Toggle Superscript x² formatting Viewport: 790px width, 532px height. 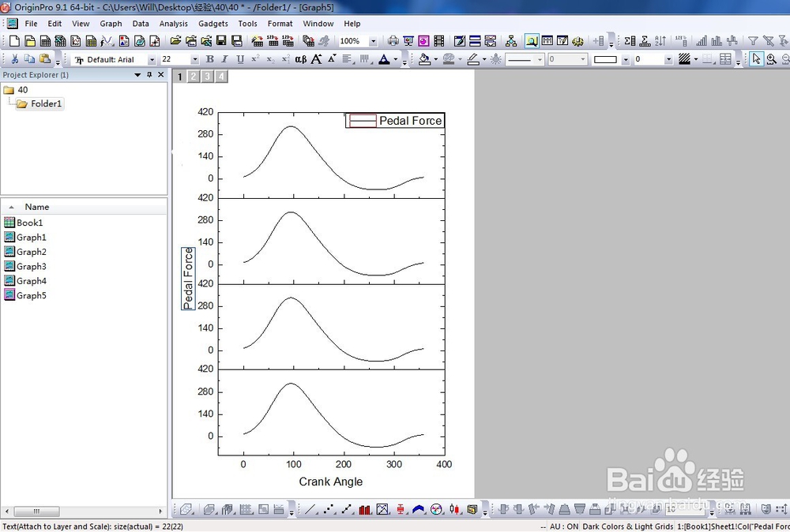(x=255, y=59)
